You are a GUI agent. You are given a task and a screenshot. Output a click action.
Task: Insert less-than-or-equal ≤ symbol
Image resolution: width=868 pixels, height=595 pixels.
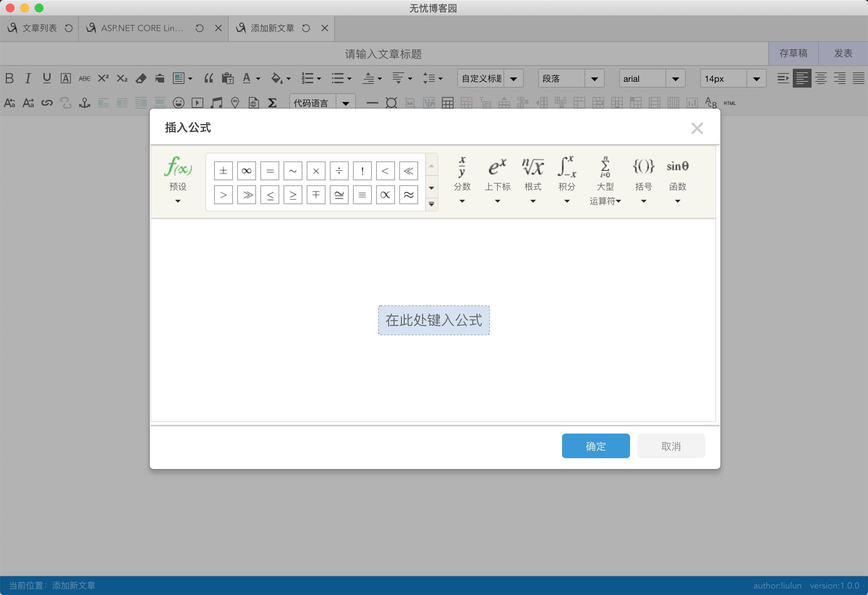click(x=270, y=195)
